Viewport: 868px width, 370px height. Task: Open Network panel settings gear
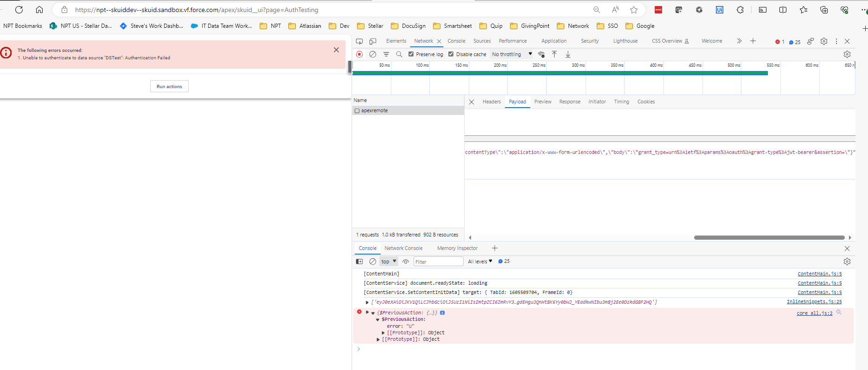(x=847, y=54)
